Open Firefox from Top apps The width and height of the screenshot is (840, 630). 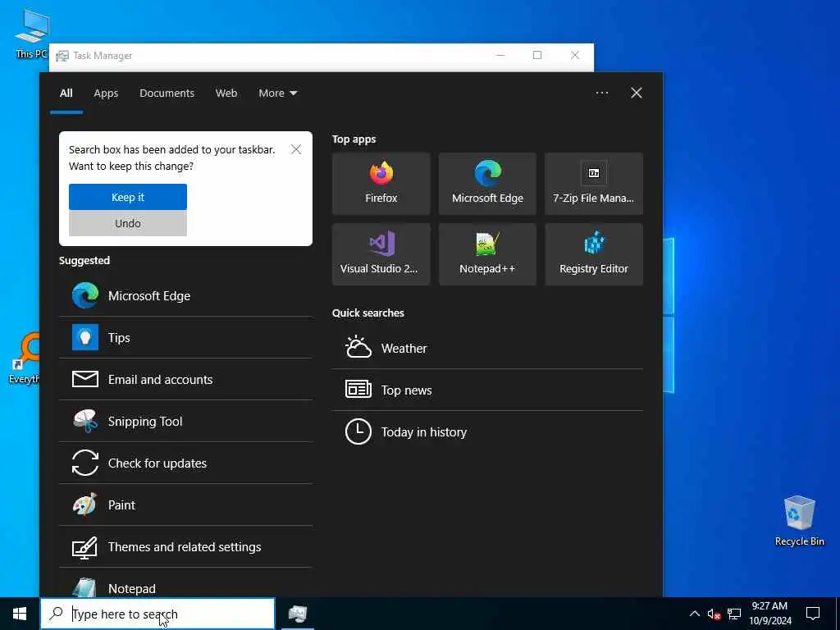coord(381,184)
